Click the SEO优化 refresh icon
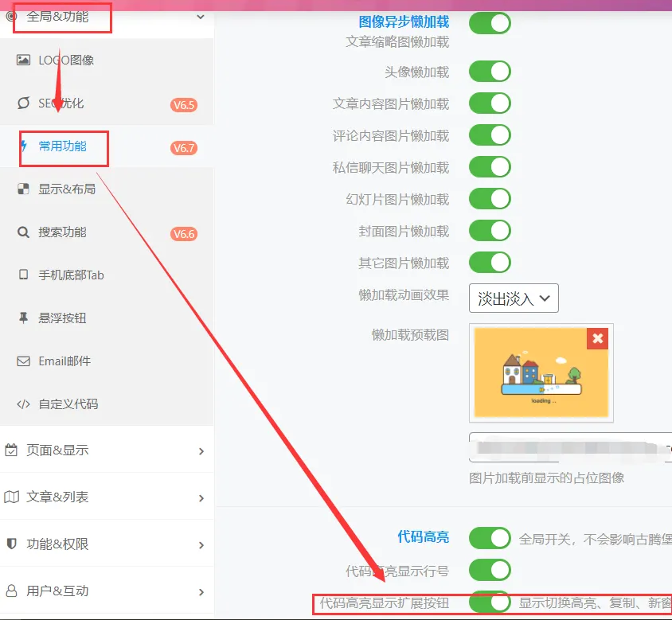 tap(23, 103)
